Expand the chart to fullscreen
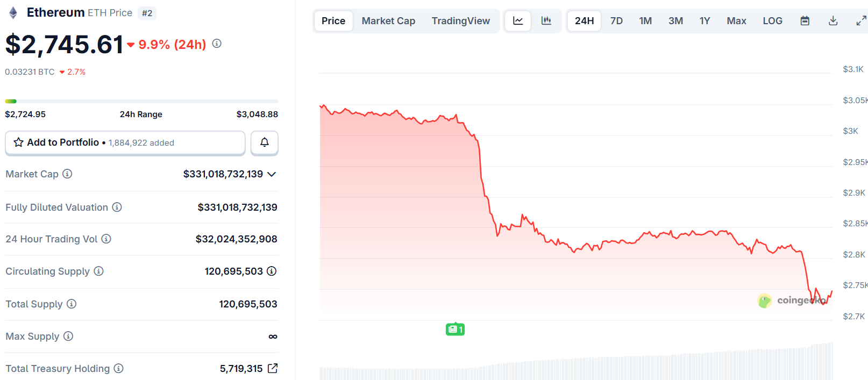 (x=861, y=21)
